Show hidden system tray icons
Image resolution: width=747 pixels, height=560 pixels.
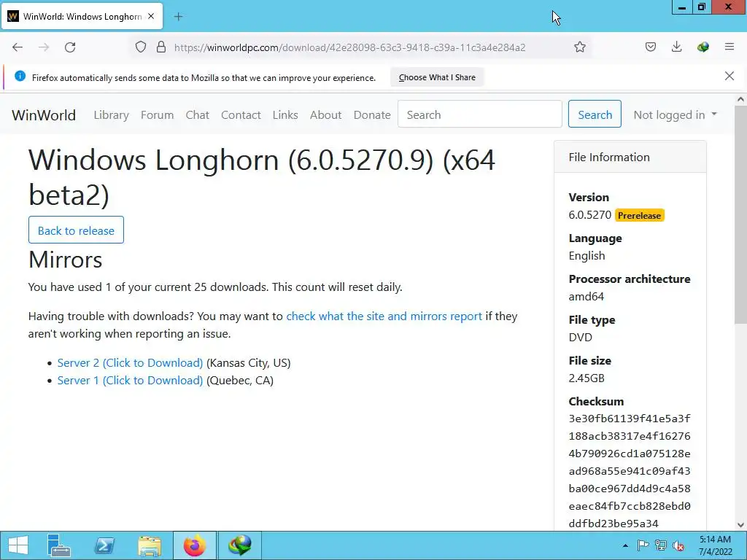(625, 545)
